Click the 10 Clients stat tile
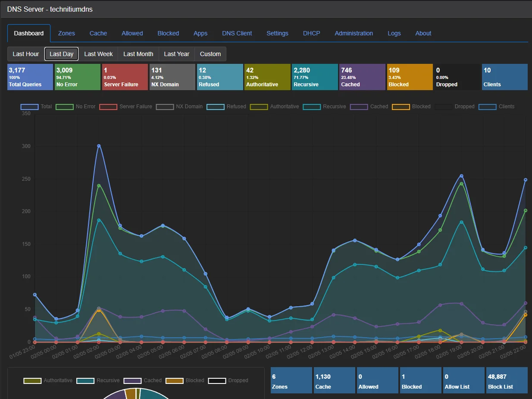 [x=505, y=77]
